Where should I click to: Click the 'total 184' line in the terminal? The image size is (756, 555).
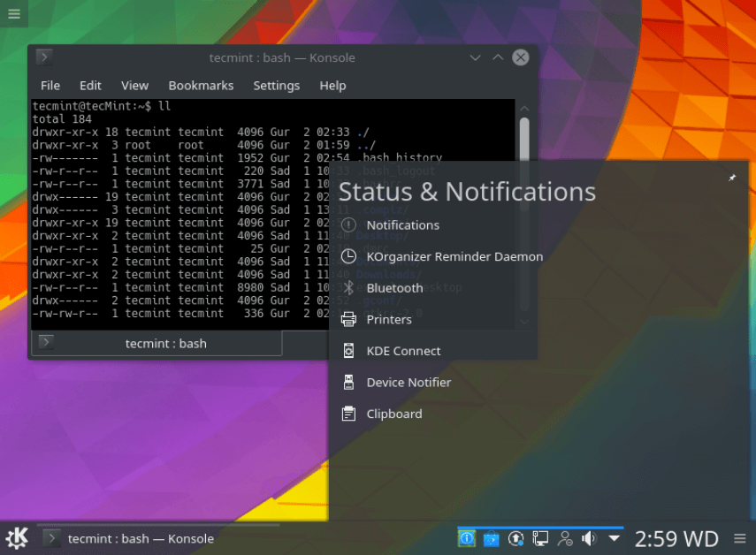(62, 119)
